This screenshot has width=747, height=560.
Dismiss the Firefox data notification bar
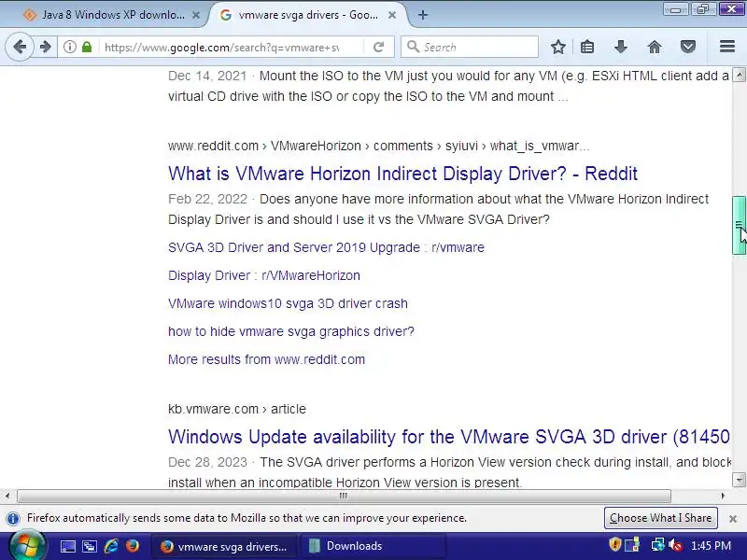tap(733, 519)
